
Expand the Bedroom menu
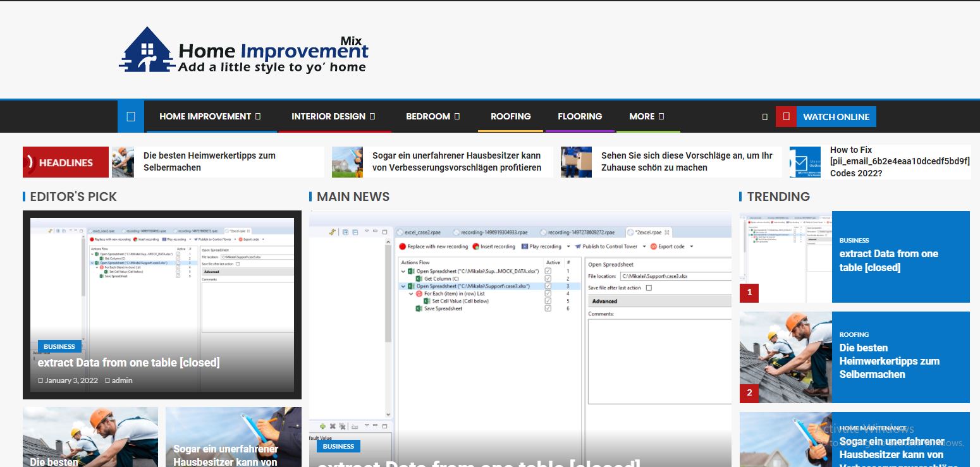(x=432, y=116)
